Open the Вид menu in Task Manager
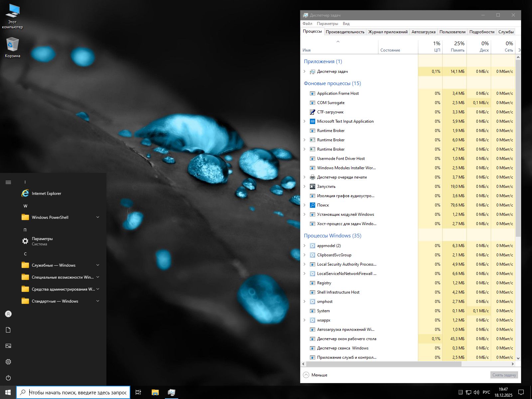 point(346,23)
